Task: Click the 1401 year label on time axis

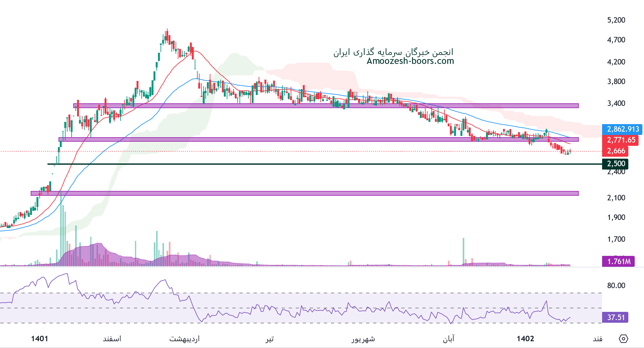Action: coord(40,339)
